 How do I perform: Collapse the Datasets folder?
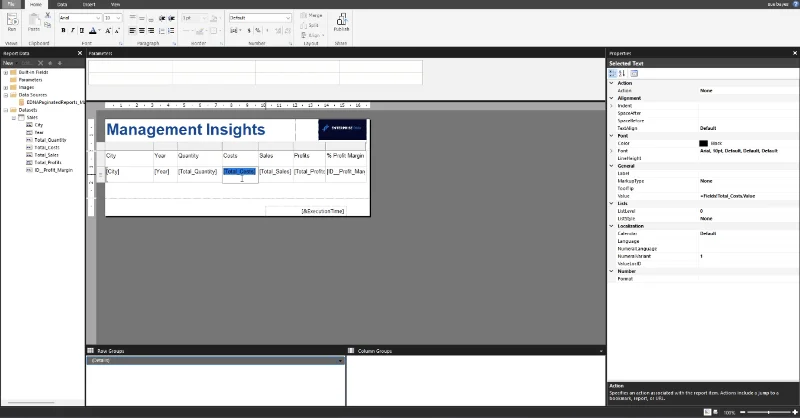(x=6, y=110)
